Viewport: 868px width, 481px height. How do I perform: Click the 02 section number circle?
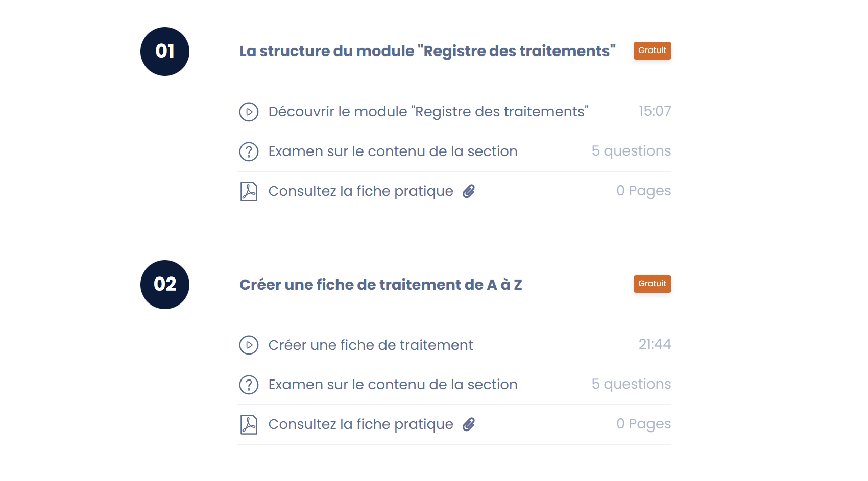coord(165,285)
